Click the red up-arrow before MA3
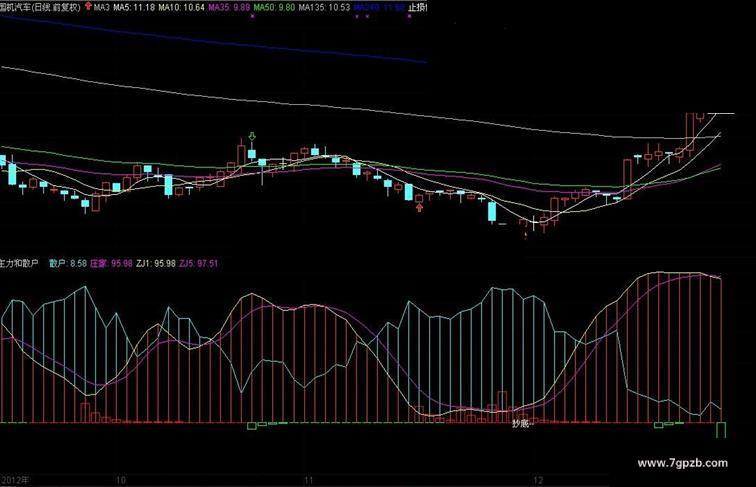Viewport: 756px width, 487px height. pos(88,6)
